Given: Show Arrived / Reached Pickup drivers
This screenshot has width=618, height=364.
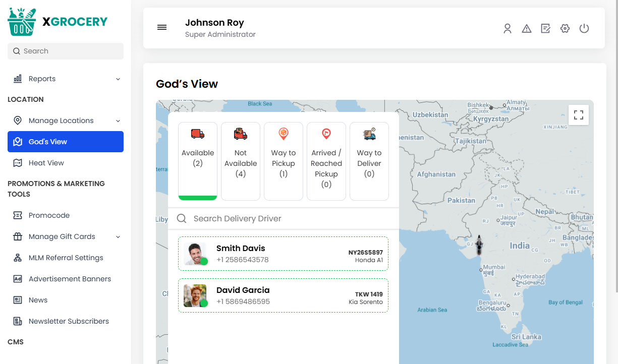Looking at the screenshot, I should point(326,161).
